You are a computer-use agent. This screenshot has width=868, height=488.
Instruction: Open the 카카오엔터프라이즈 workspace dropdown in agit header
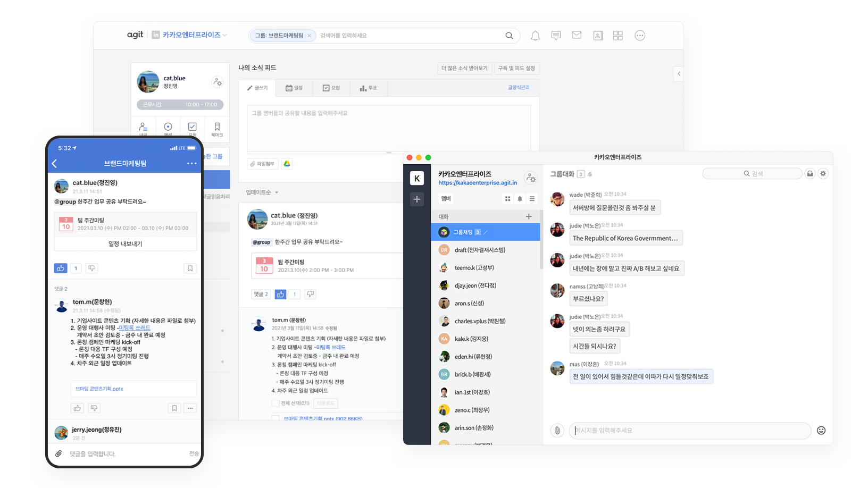click(195, 35)
